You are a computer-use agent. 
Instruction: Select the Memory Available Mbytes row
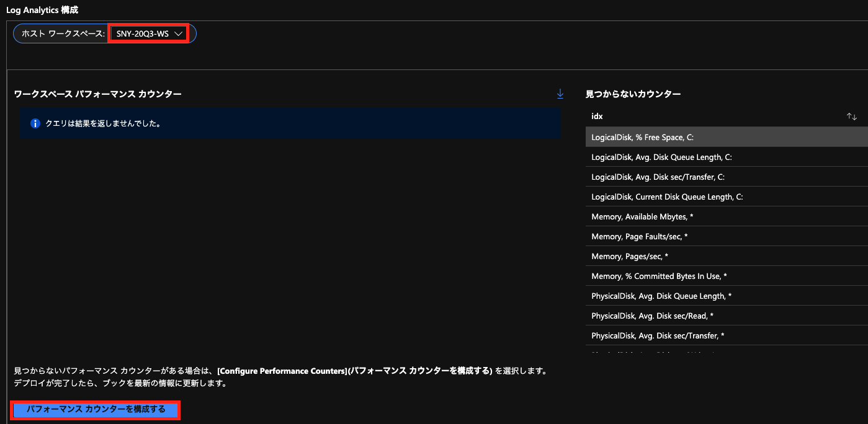pyautogui.click(x=682, y=216)
